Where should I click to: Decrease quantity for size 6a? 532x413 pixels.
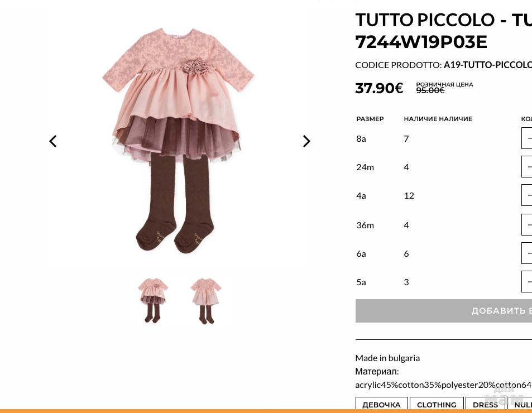click(527, 253)
